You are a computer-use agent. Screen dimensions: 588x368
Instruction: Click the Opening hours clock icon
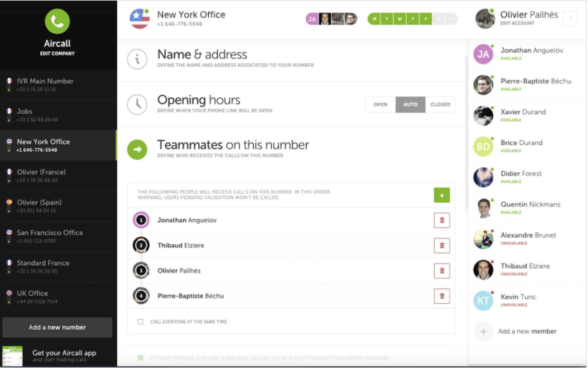pos(137,105)
